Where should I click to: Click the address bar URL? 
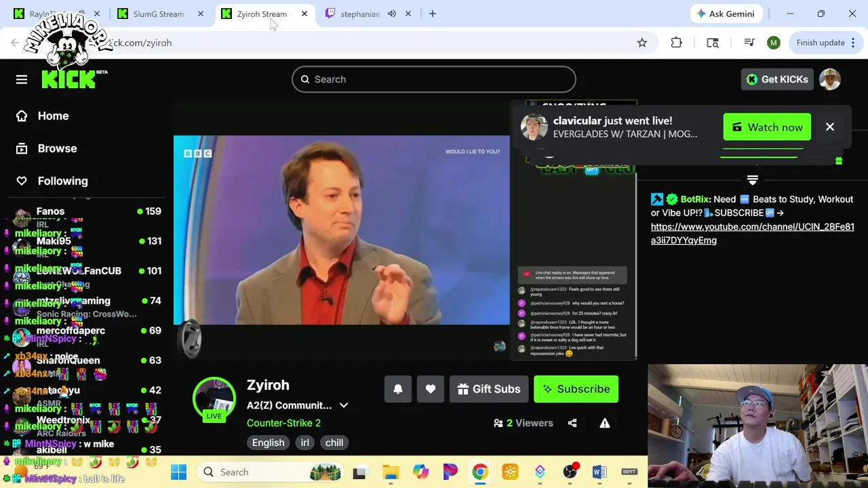coord(142,43)
